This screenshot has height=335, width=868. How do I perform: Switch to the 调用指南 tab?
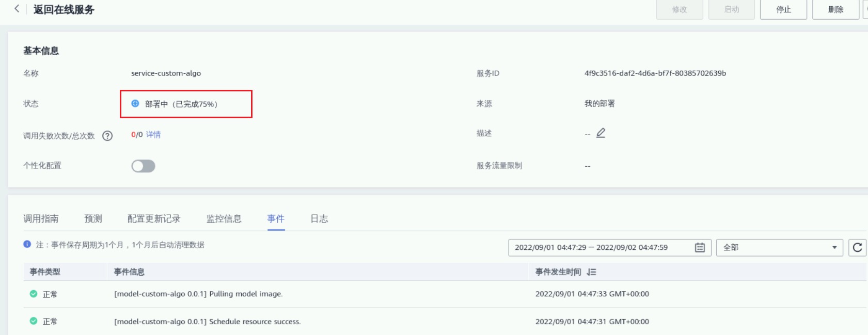tap(41, 219)
